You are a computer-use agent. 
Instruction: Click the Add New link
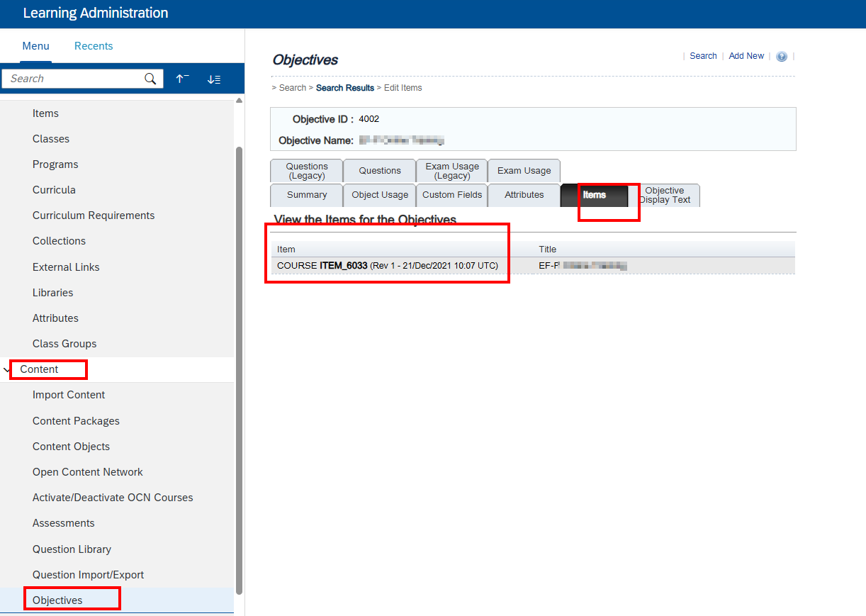click(x=746, y=56)
